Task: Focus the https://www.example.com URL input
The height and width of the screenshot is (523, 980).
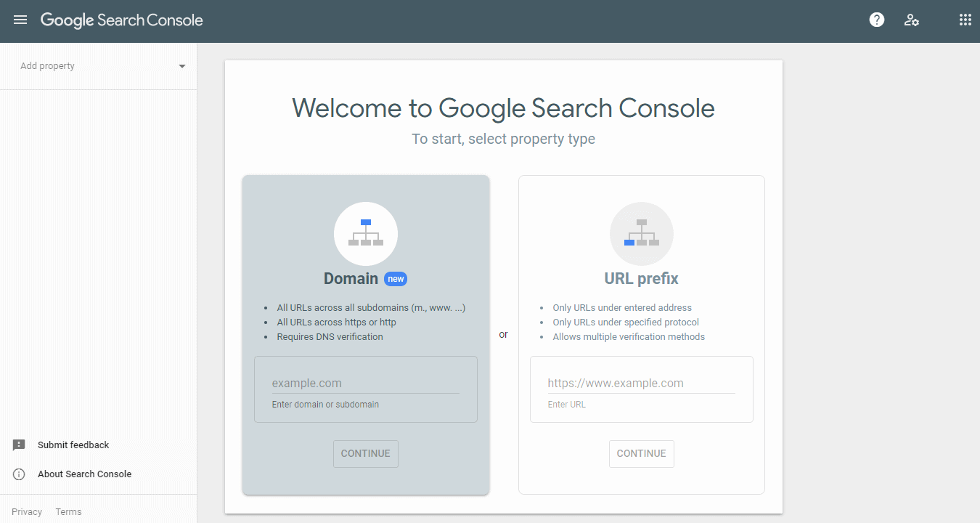Action: tap(642, 383)
